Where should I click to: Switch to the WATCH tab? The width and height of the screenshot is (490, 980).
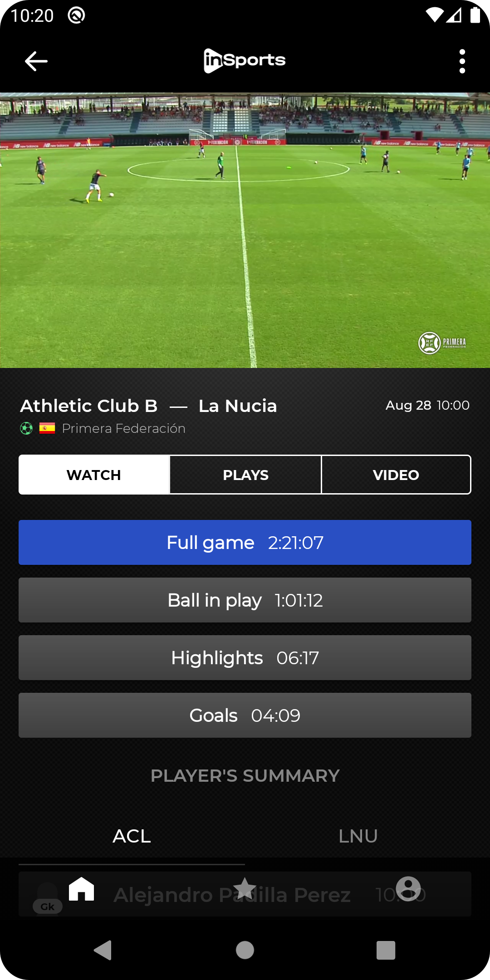[94, 475]
